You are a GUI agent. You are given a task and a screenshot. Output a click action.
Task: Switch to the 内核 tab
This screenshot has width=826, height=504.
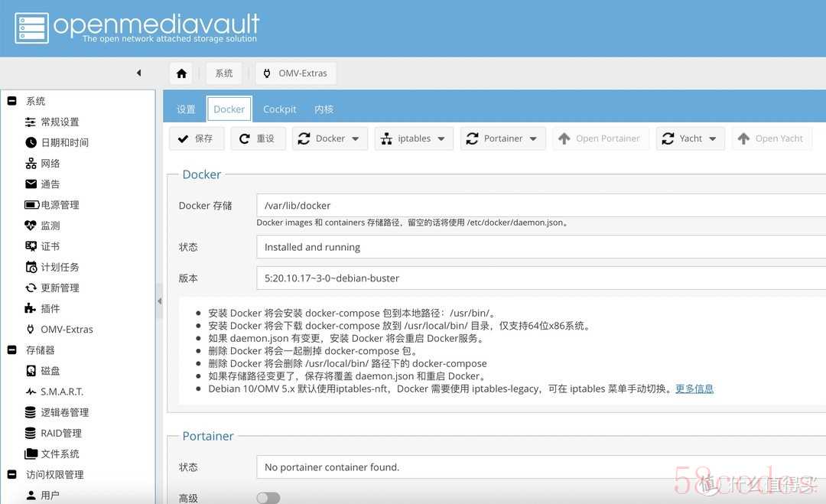click(x=324, y=109)
